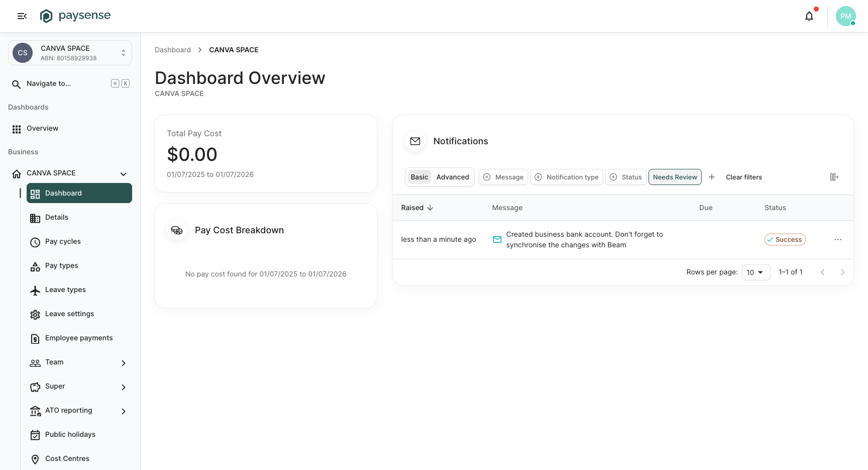Click the paysense logo
The image size is (868, 470).
tap(75, 16)
